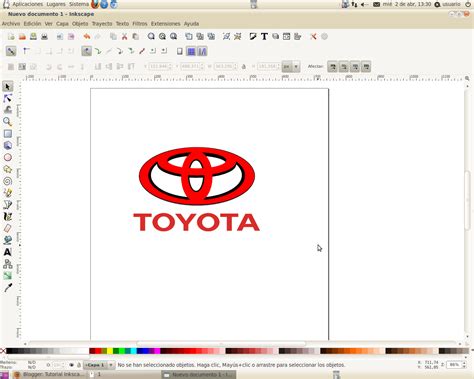Open the Trayecto menu

click(x=102, y=24)
